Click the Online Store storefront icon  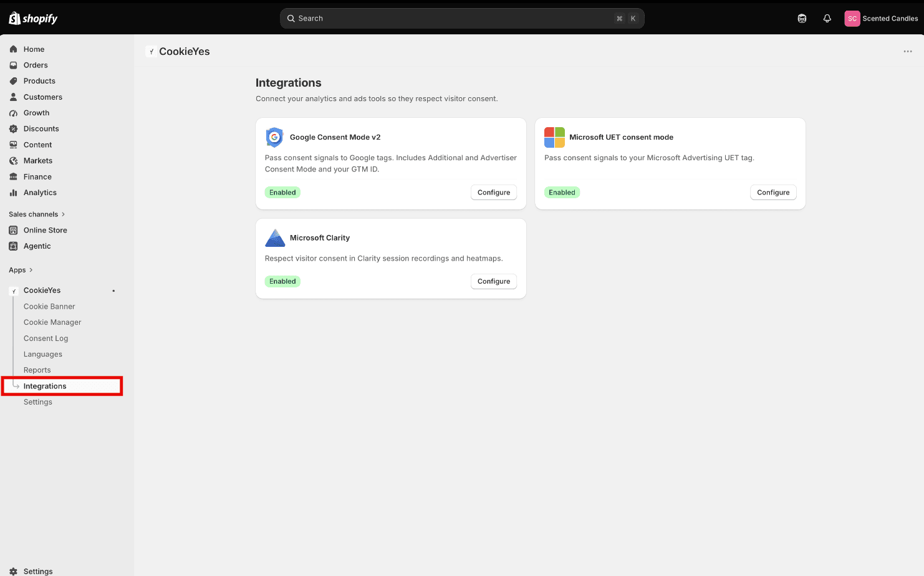click(x=13, y=230)
